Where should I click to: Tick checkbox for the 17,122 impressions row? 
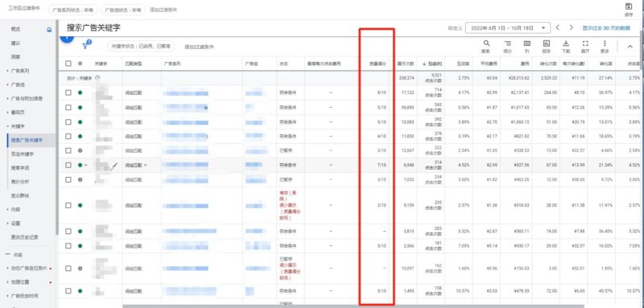(x=68, y=92)
